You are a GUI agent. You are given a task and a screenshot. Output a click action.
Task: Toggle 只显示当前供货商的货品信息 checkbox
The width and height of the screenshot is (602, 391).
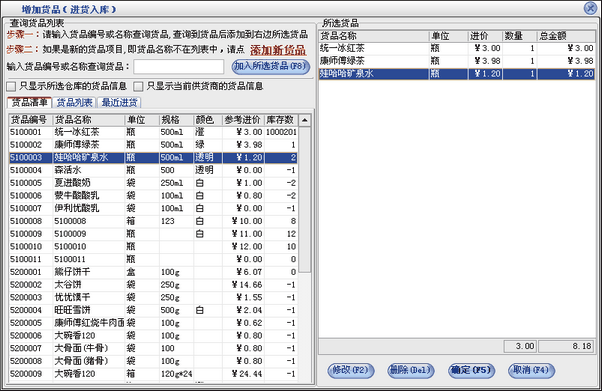click(x=138, y=86)
